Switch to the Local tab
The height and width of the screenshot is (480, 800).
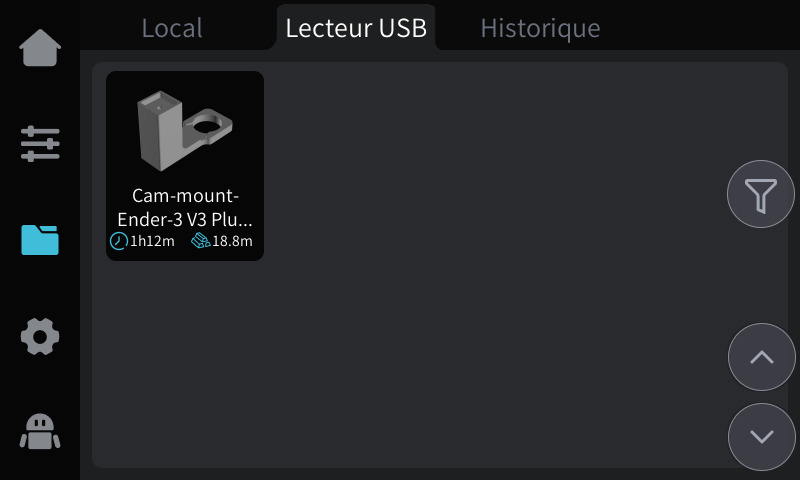pyautogui.click(x=172, y=28)
